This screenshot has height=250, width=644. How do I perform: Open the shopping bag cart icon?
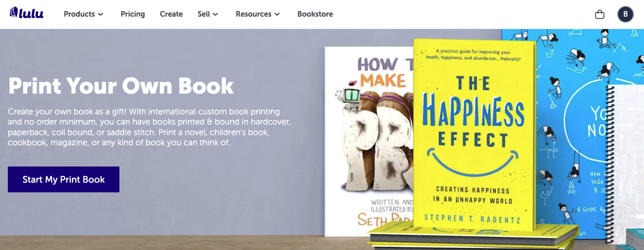600,14
